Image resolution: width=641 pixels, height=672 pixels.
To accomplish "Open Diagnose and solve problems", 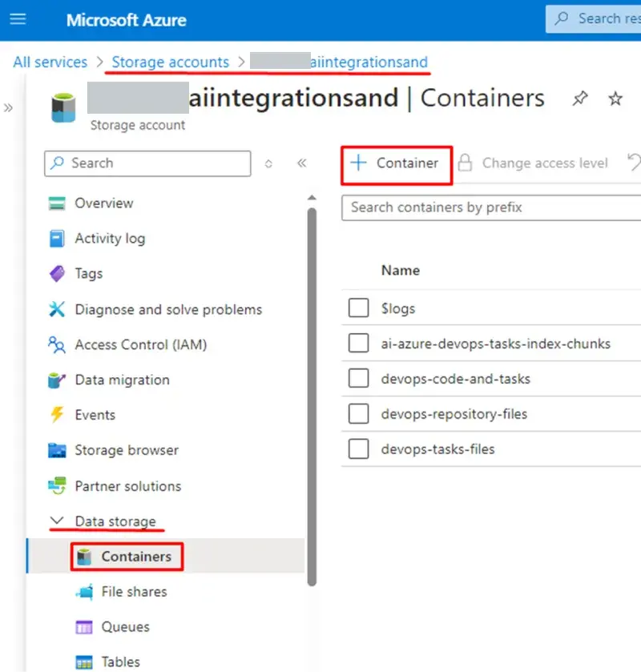I will tap(168, 309).
